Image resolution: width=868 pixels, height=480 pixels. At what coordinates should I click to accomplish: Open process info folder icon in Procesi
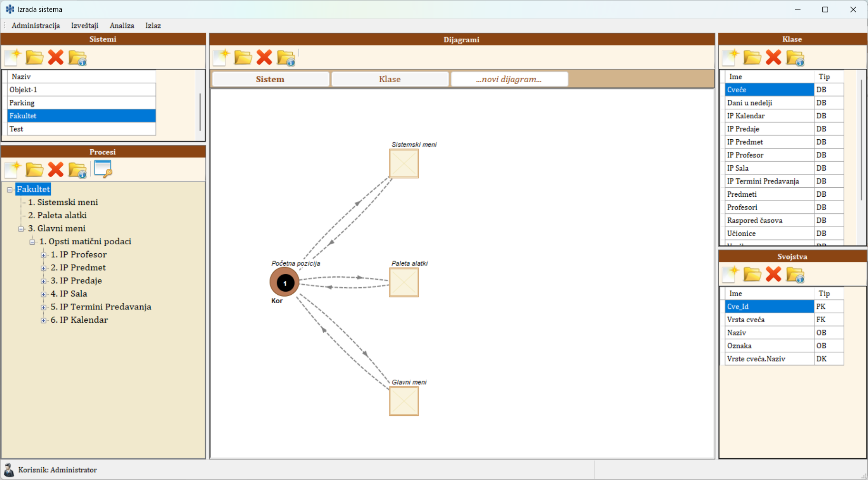(x=77, y=170)
